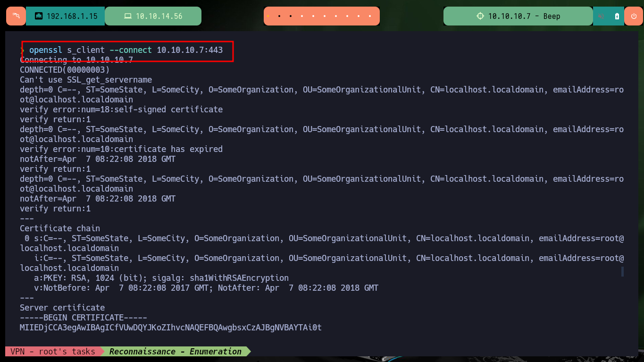Switch to the second workspace dot
The image size is (644, 362).
(x=279, y=16)
